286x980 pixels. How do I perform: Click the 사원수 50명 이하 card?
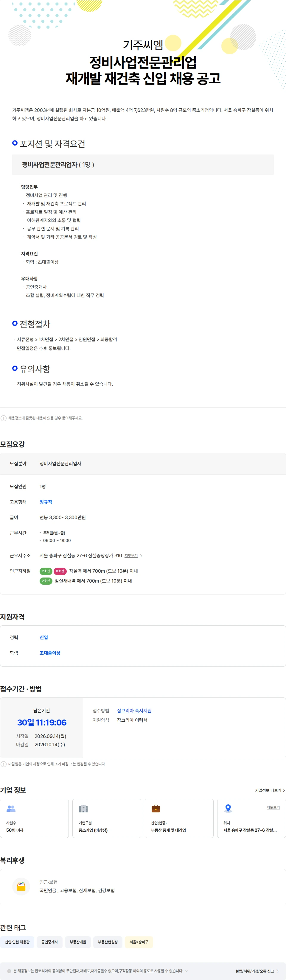[35, 818]
